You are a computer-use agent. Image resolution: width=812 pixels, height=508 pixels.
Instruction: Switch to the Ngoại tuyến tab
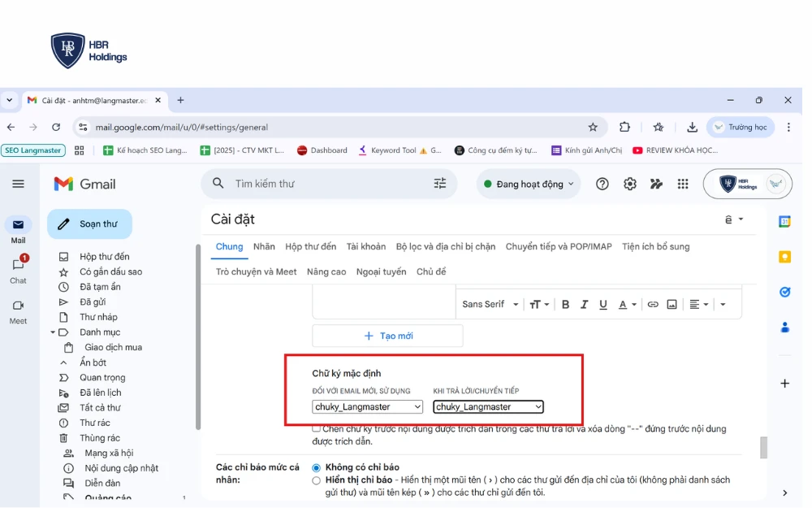click(381, 271)
